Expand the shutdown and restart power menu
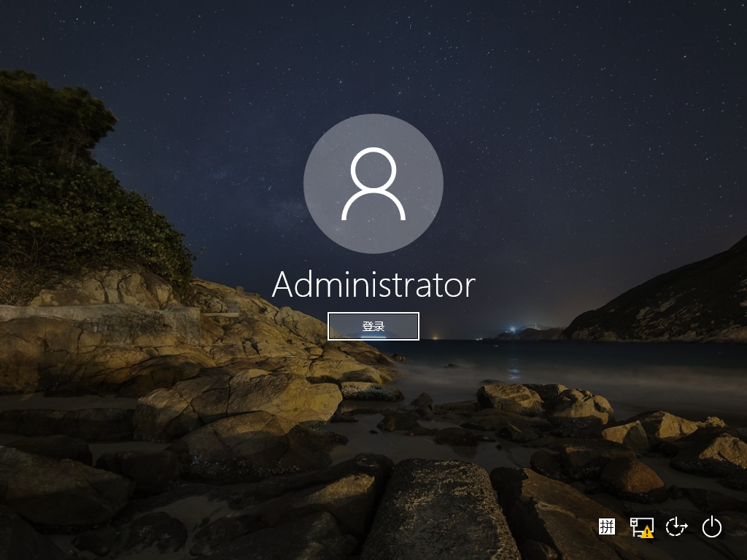Screen dimensions: 747x560 711,527
